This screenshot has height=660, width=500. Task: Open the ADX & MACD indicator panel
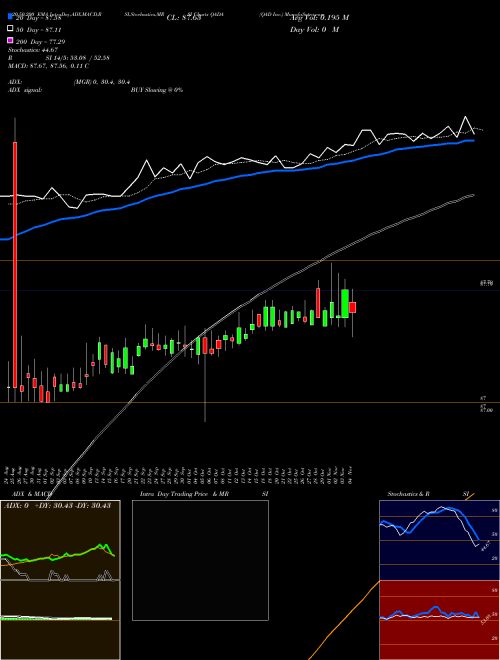60,580
